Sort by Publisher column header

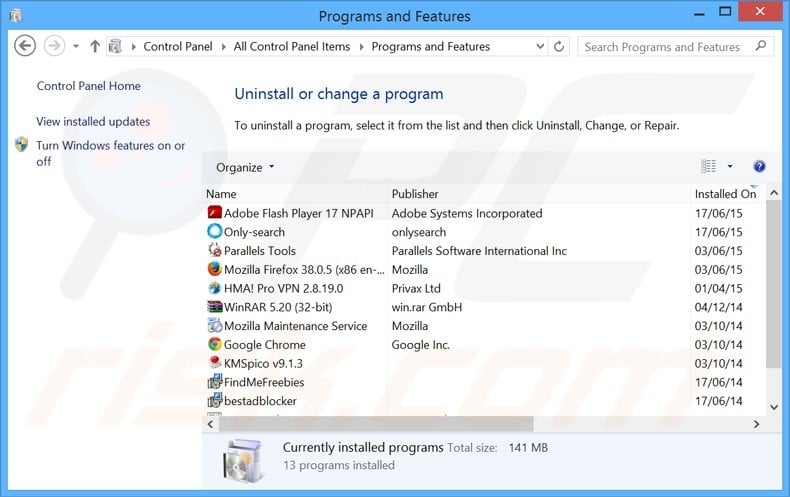[x=415, y=194]
